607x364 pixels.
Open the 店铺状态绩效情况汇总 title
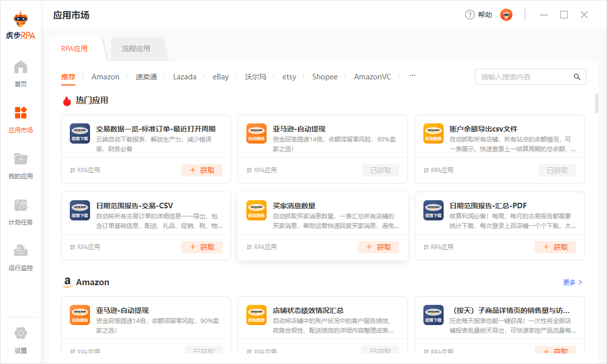click(308, 310)
